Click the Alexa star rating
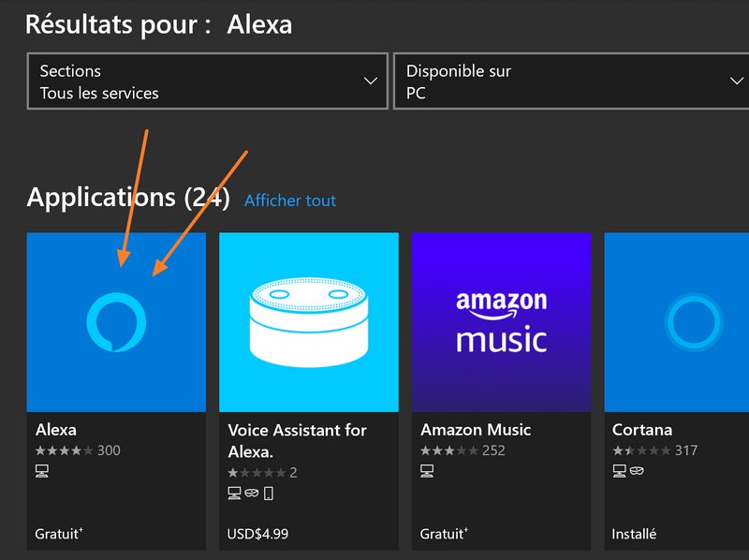This screenshot has width=749, height=560. [64, 450]
